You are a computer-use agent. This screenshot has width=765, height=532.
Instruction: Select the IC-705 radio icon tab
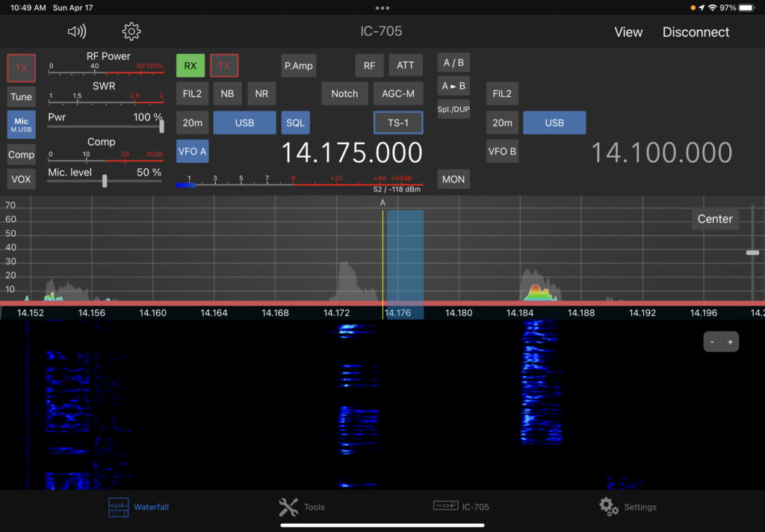coord(445,507)
